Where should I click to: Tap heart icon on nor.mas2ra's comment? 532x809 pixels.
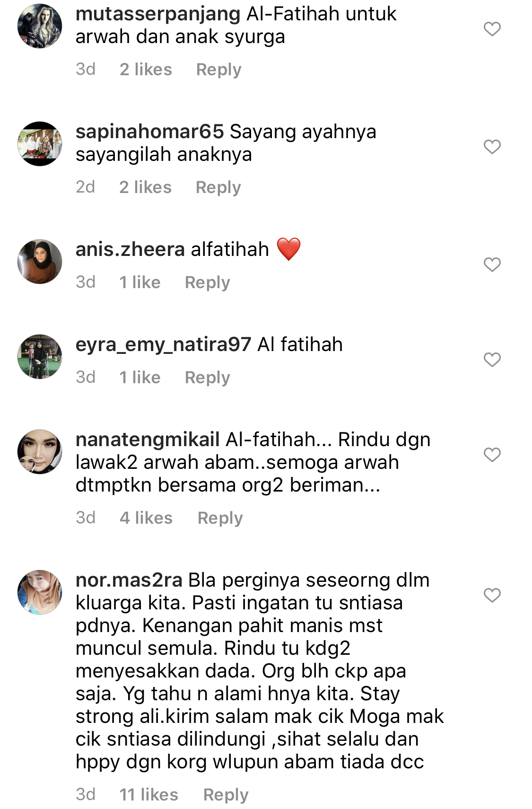coord(492,595)
